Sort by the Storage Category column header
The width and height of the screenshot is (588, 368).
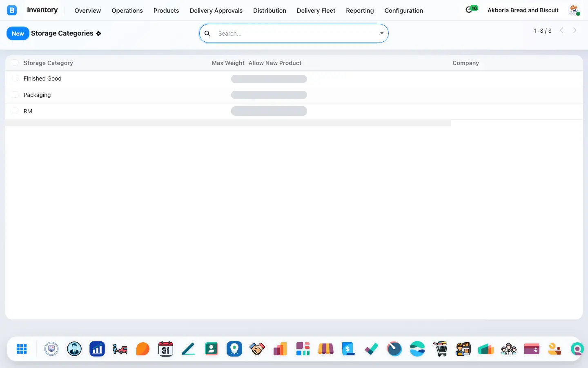48,63
